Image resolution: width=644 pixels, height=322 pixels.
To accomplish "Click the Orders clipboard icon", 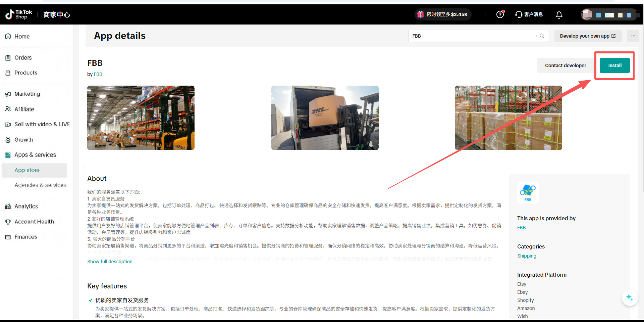I will (x=8, y=58).
